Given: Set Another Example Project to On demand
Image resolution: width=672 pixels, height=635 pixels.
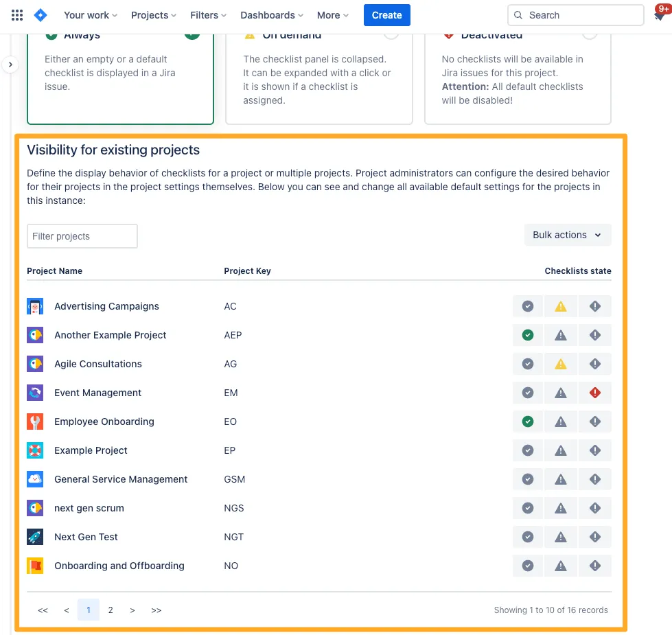Looking at the screenshot, I should tap(561, 335).
